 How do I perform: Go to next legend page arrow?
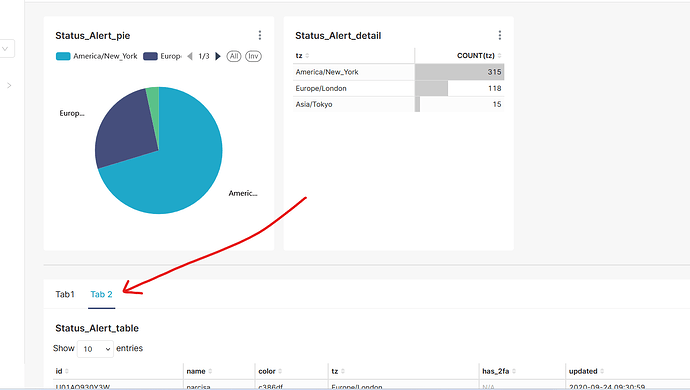pos(217,56)
